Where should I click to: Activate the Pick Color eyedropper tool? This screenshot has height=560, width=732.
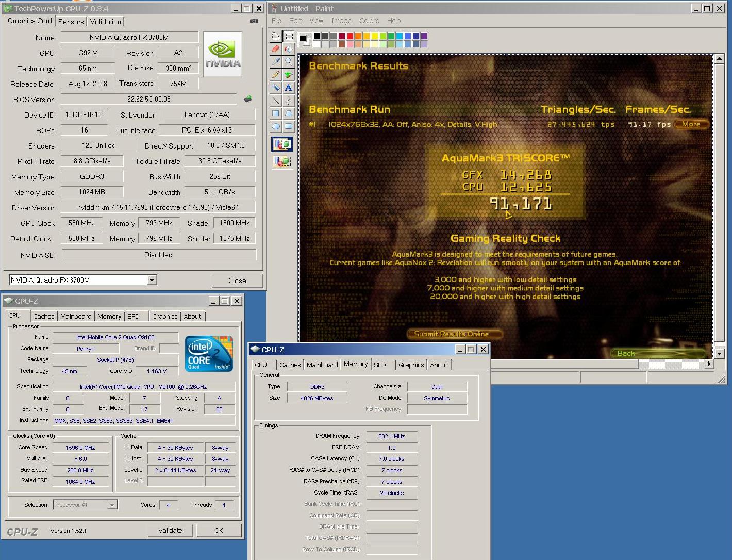276,62
